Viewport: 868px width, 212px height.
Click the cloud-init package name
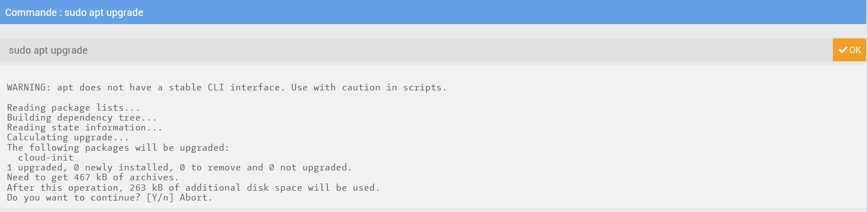coord(46,158)
